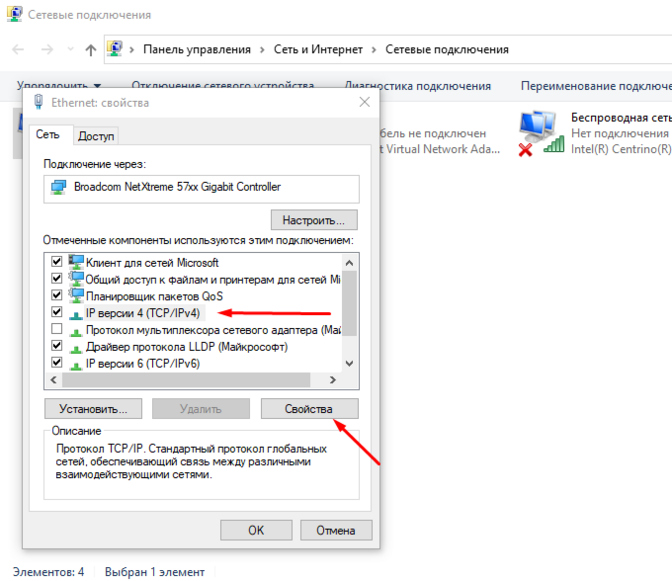Click the wireless network adapter icon
This screenshot has width=672, height=581.
(x=540, y=132)
